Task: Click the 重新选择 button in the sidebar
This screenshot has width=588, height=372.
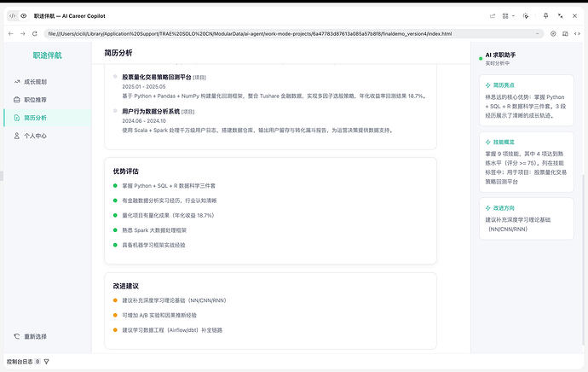Action: [x=31, y=336]
